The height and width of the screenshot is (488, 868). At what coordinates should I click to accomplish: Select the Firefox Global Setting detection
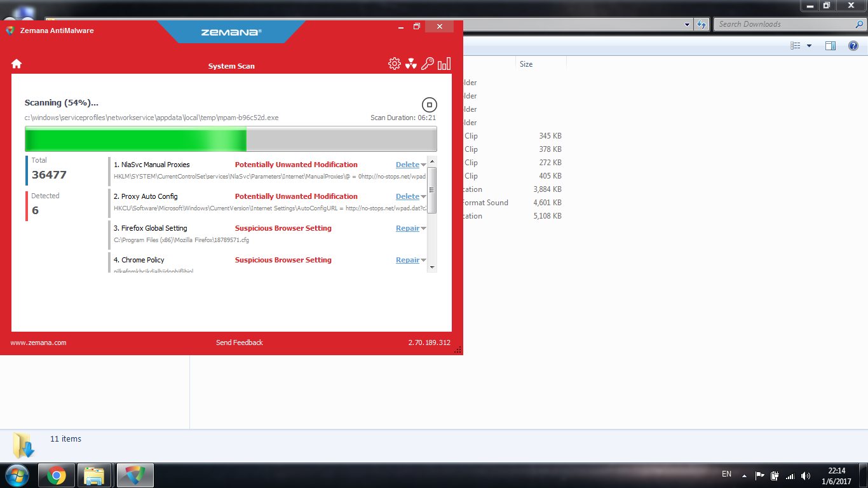tap(268, 234)
